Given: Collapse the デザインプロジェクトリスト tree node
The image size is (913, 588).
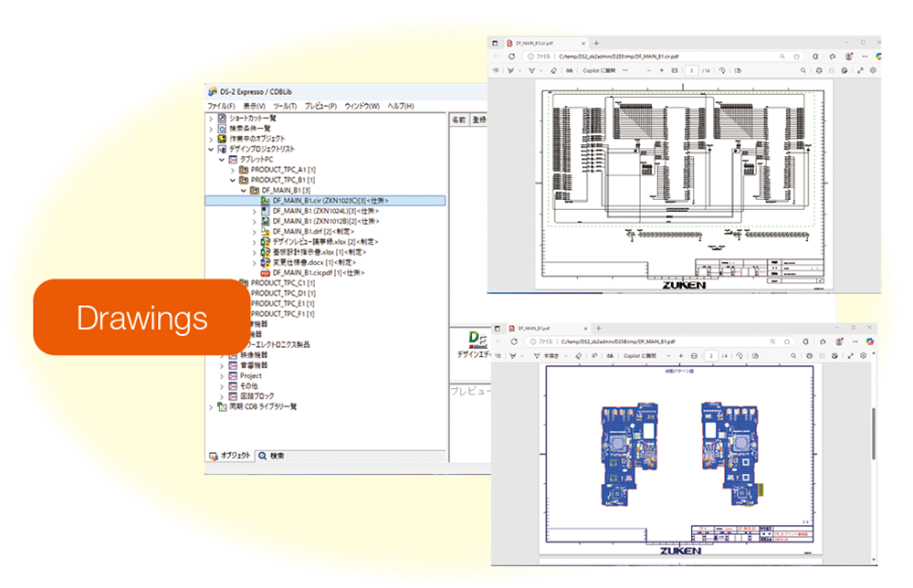Looking at the screenshot, I should 211,149.
